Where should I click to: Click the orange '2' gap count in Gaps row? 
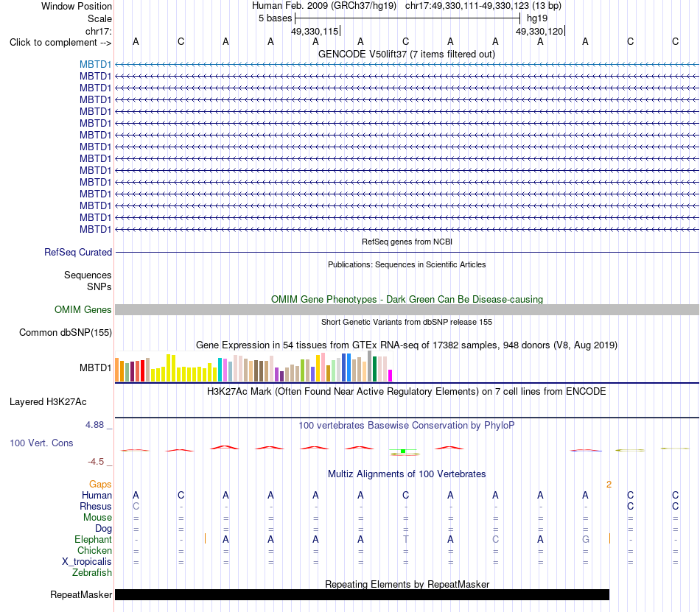609,485
